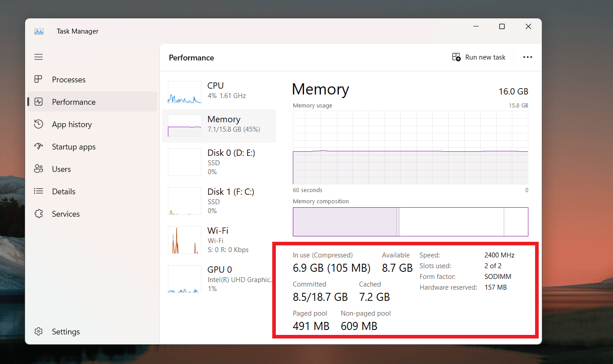Click the Details list icon

(39, 191)
